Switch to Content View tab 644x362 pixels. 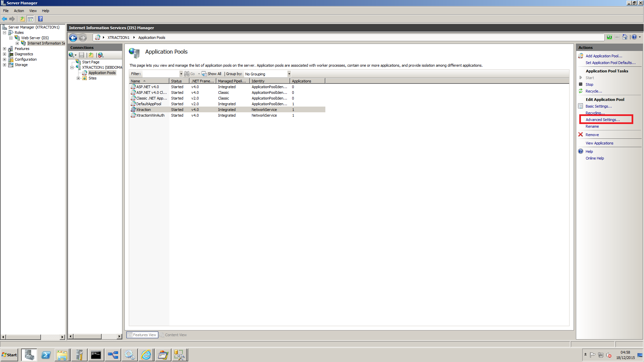click(173, 335)
